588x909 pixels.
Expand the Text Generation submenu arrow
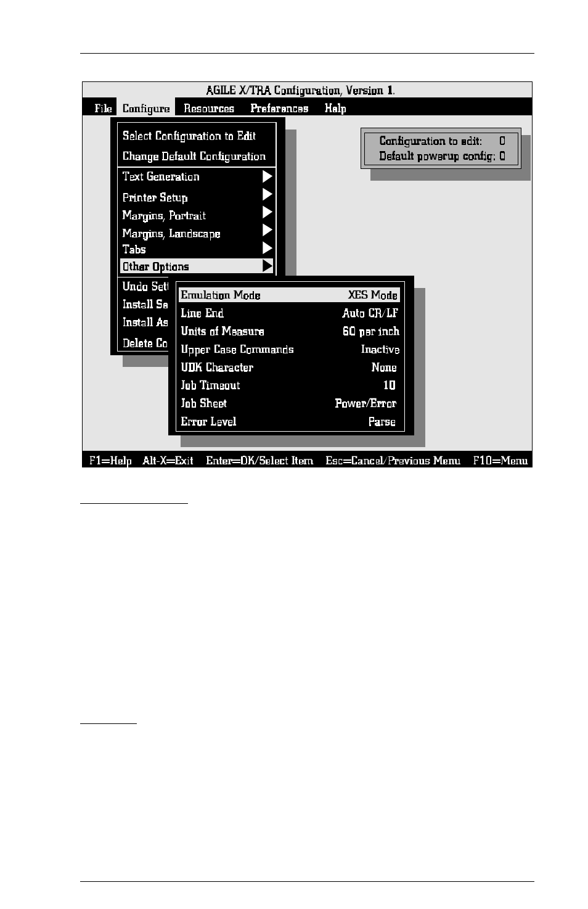pos(267,176)
